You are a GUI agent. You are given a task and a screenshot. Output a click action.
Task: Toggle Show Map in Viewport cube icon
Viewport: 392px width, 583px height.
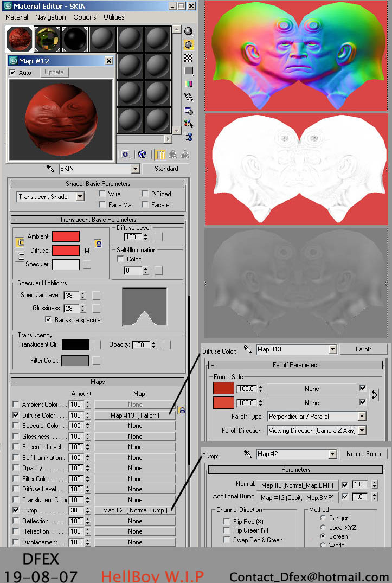click(142, 155)
